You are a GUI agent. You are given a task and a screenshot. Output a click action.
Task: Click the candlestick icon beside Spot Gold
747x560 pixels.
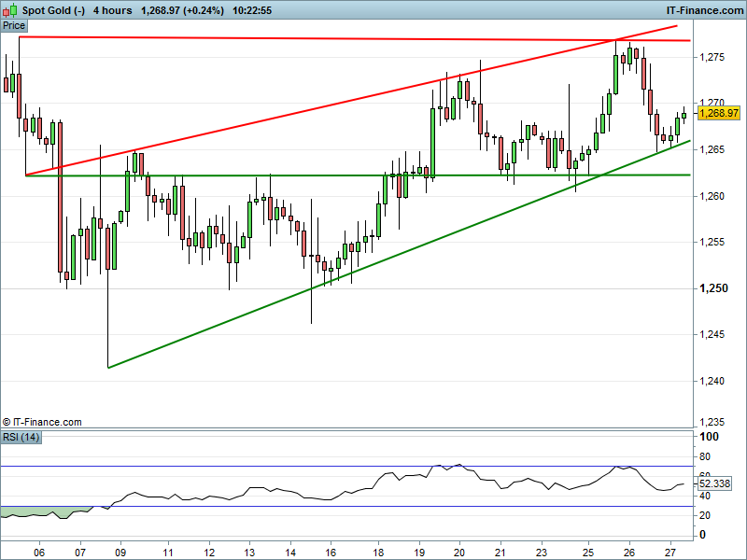point(10,9)
